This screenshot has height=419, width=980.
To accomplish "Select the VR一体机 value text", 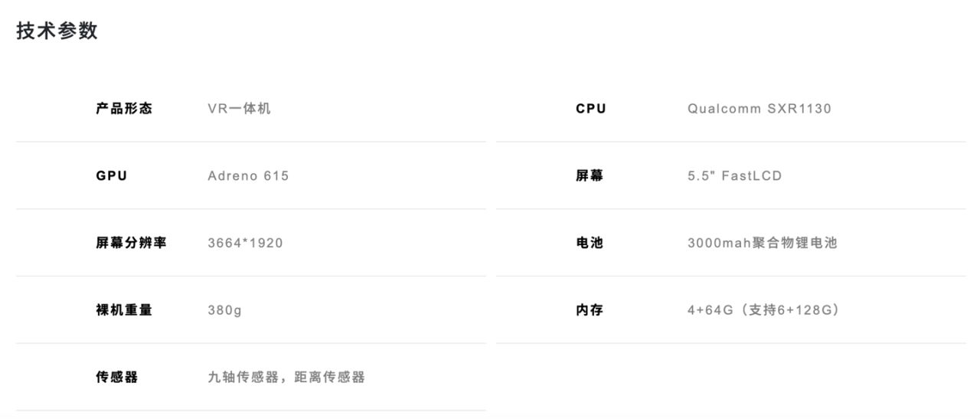I will click(239, 109).
